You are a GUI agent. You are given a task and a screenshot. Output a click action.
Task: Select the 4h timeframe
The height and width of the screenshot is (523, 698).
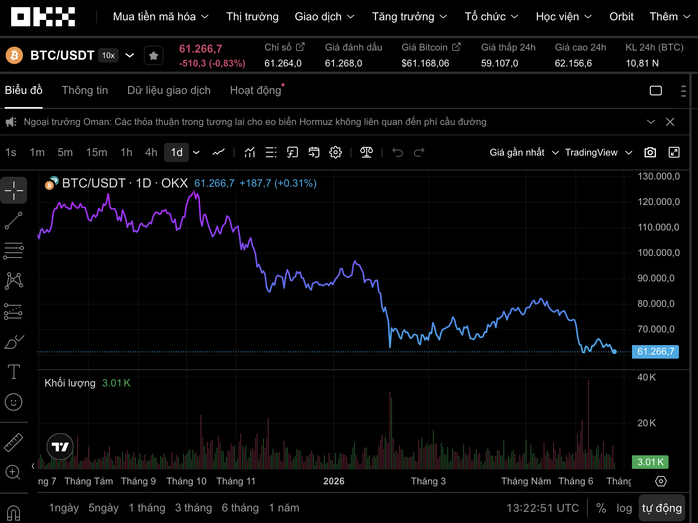click(x=151, y=153)
